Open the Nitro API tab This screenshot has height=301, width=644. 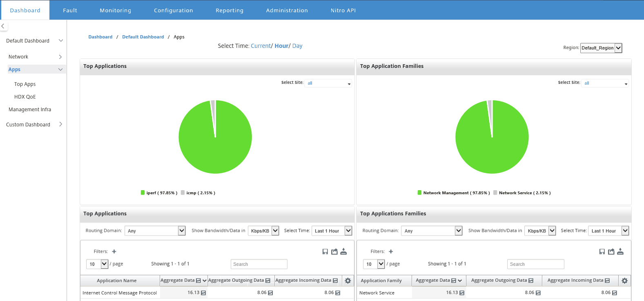343,10
